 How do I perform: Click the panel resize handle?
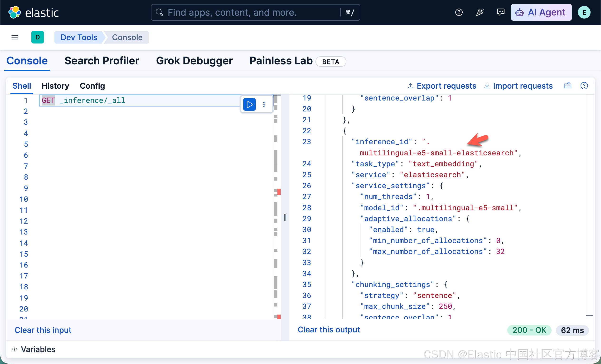tap(285, 217)
